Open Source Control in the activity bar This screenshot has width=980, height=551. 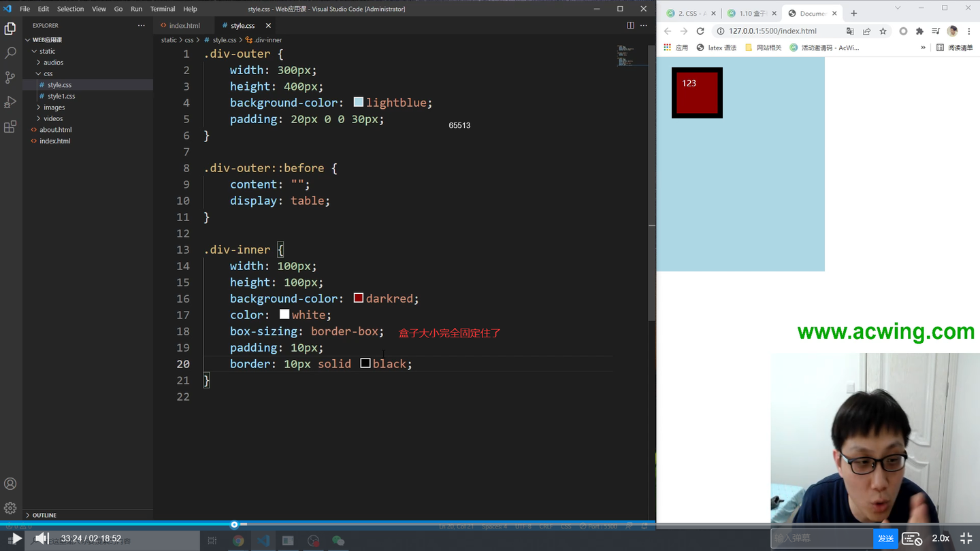tap(10, 78)
